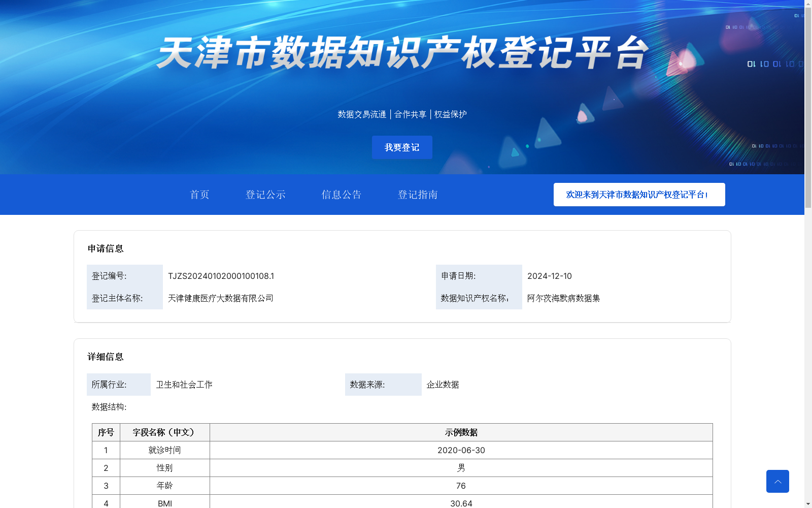This screenshot has width=812, height=508.
Task: Click the scrollbar up arrow
Action: click(808, 3)
